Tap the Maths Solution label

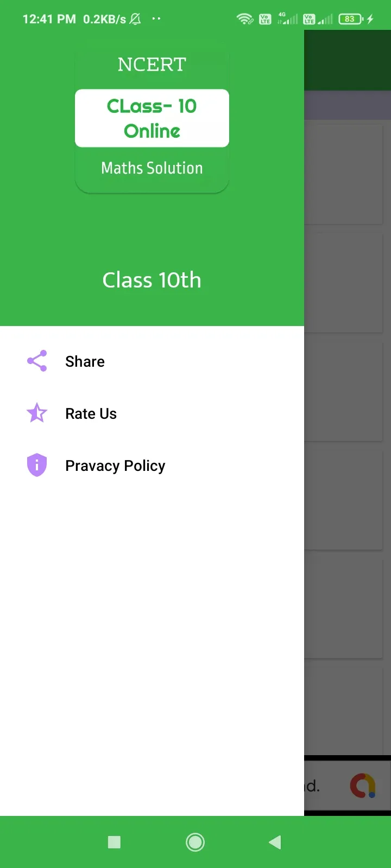click(152, 168)
